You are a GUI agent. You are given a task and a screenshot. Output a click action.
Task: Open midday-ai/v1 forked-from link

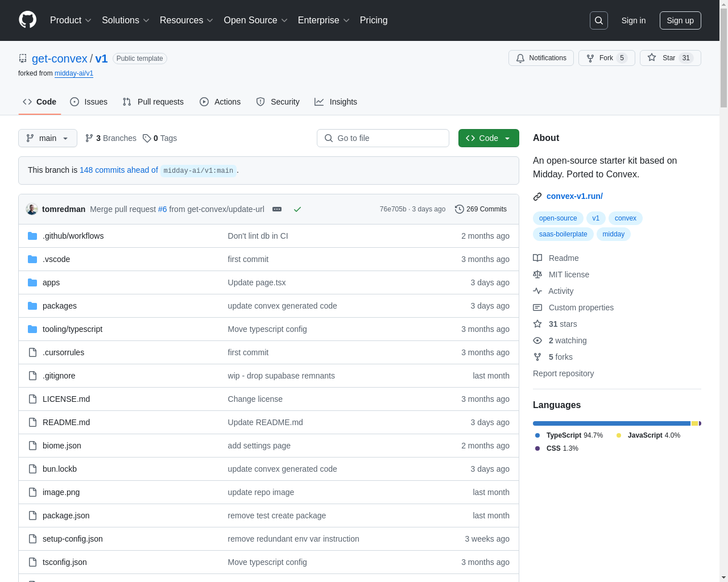[74, 73]
